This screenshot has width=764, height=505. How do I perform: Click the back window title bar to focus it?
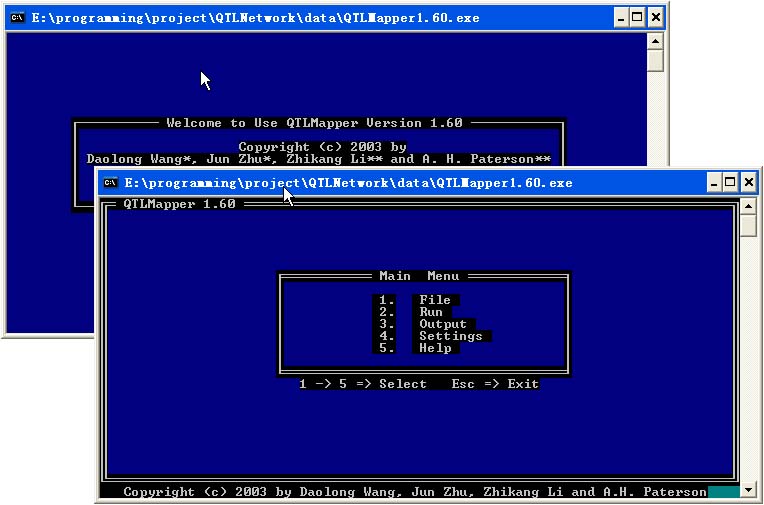300,18
